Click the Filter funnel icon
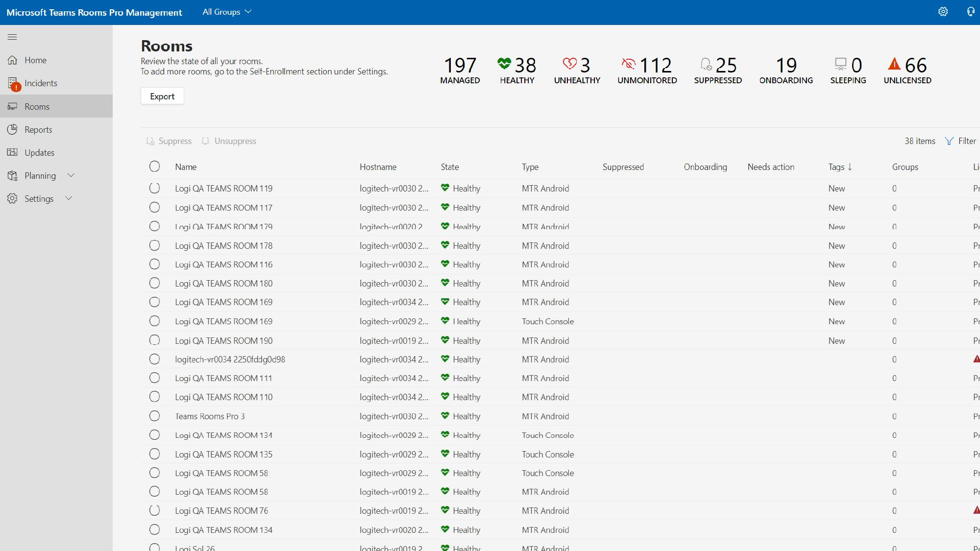The height and width of the screenshot is (551, 980). 949,141
